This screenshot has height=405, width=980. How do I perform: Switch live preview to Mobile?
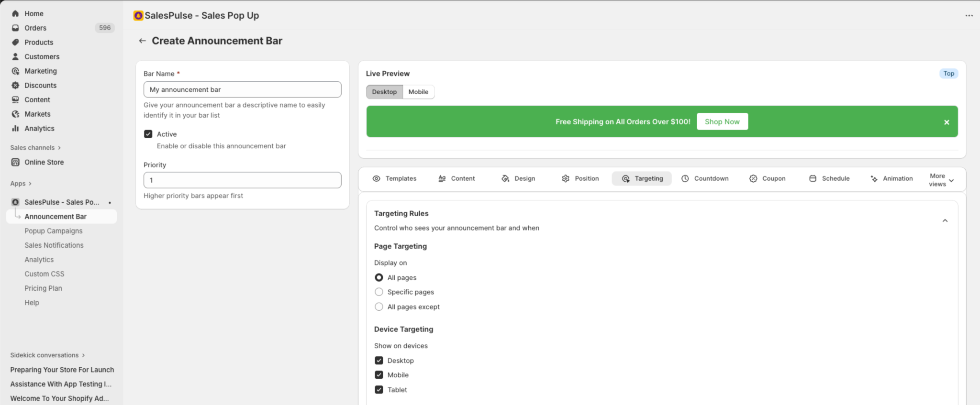tap(418, 92)
